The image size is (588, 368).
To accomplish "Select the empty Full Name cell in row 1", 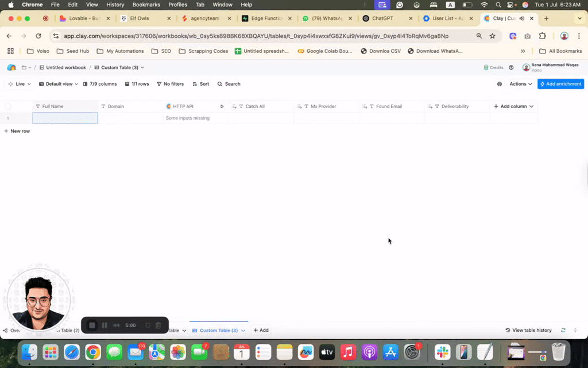I will click(65, 118).
